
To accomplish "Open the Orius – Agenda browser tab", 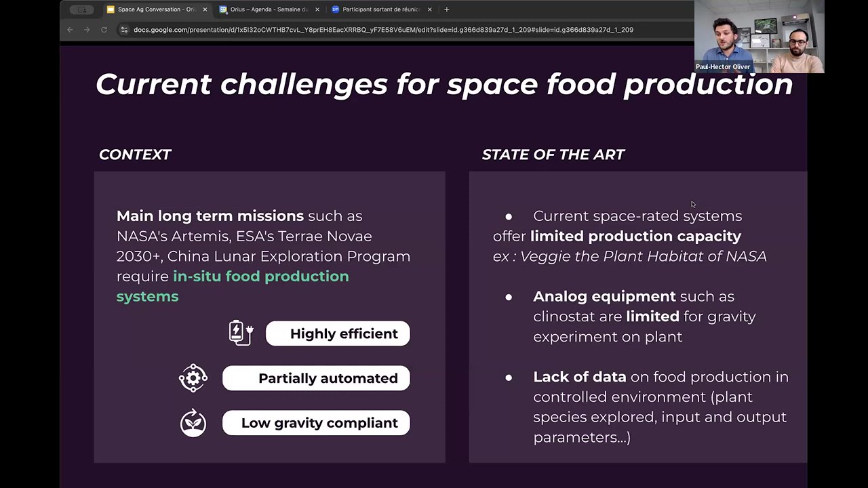I will (x=269, y=9).
